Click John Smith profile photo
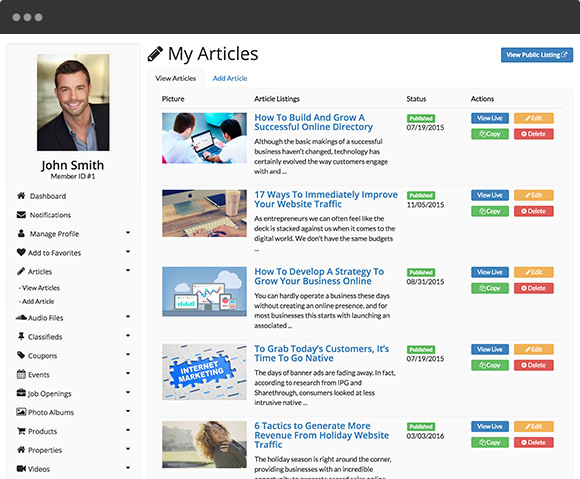580x479 pixels. 73,102
